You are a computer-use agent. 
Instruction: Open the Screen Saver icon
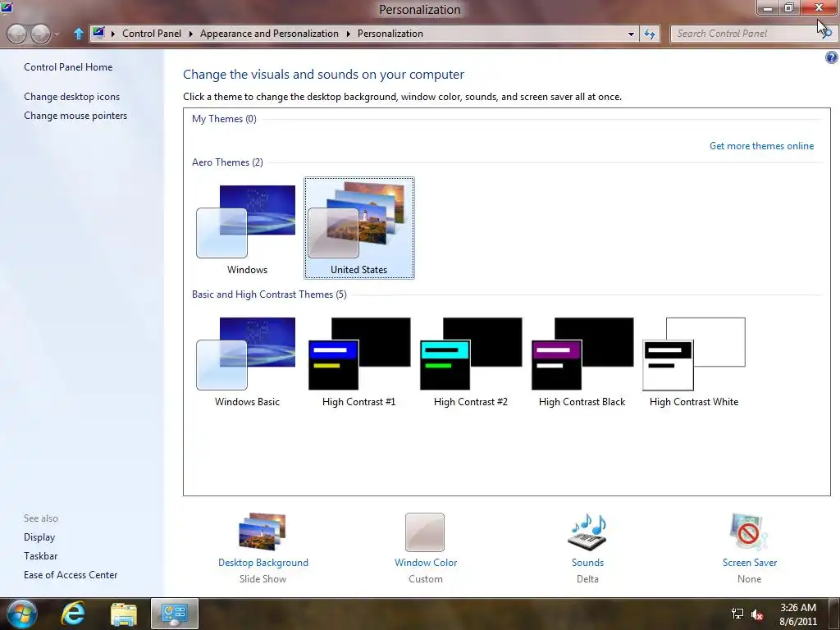pos(749,532)
